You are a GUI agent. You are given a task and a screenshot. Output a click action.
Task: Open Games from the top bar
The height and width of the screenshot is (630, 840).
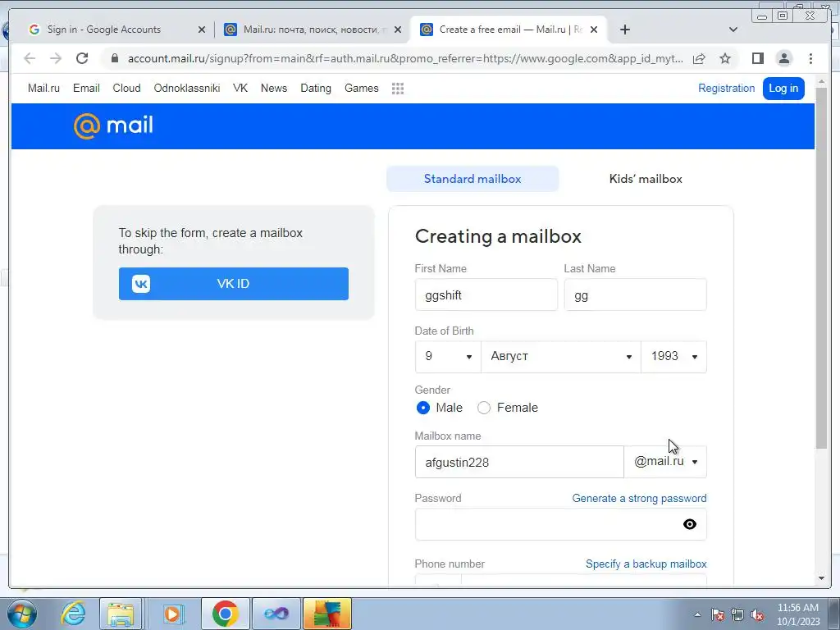coord(361,89)
